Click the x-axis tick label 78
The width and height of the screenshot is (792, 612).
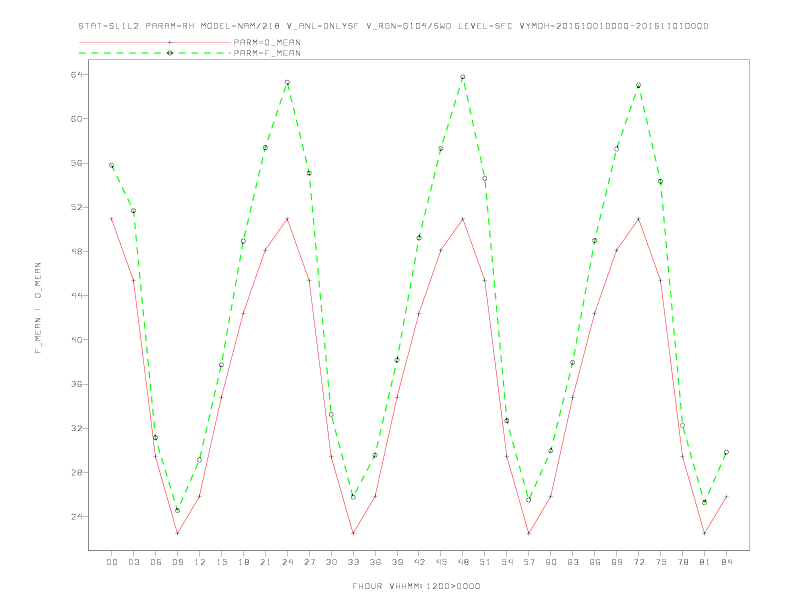point(682,562)
